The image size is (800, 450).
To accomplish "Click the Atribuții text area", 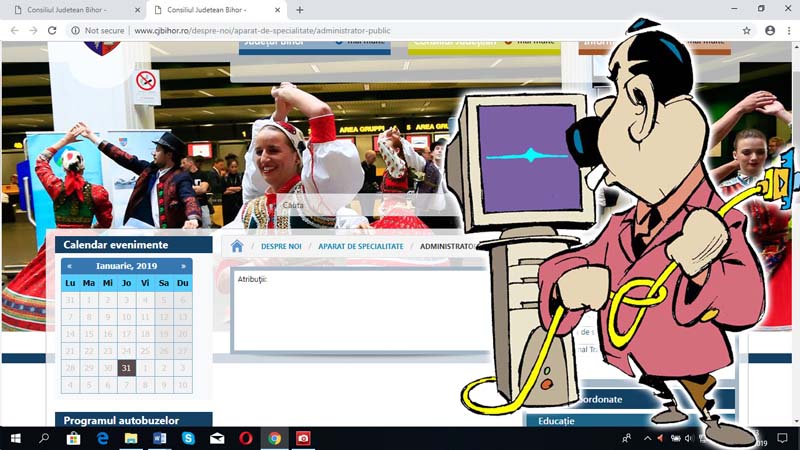I will point(360,310).
